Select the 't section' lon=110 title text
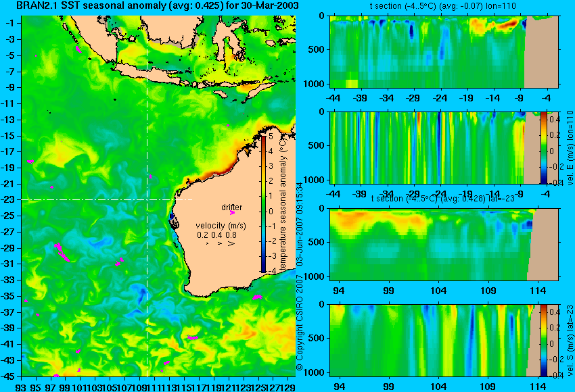 coord(442,6)
